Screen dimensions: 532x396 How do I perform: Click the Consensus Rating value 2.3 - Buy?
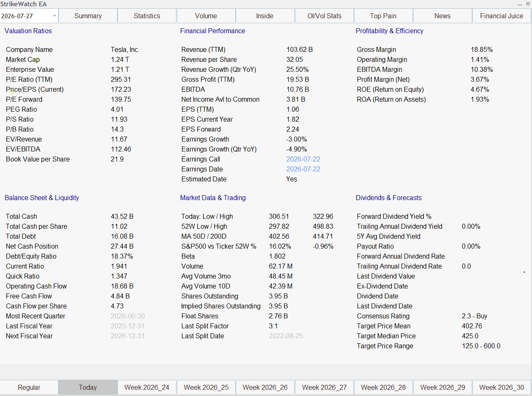click(474, 316)
